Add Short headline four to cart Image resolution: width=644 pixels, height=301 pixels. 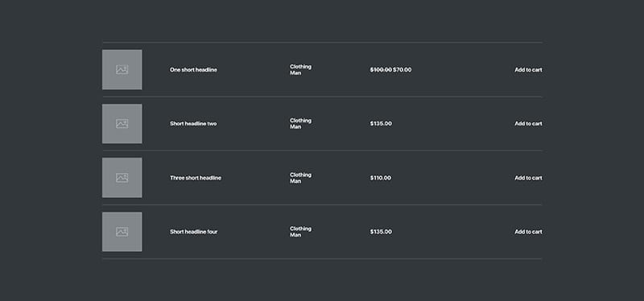click(528, 232)
